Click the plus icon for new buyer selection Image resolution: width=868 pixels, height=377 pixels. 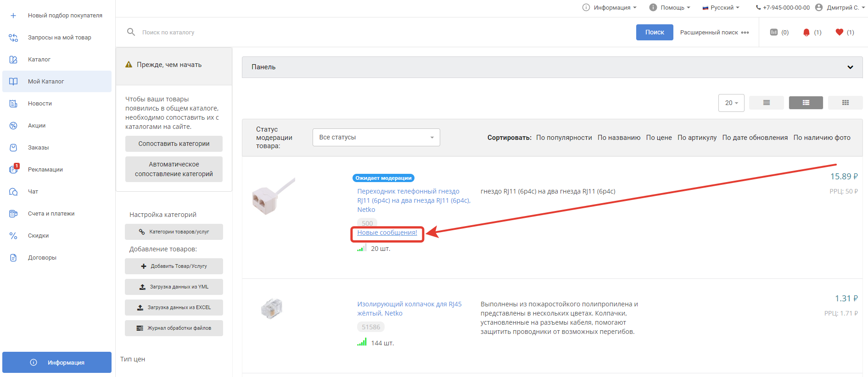(x=13, y=16)
